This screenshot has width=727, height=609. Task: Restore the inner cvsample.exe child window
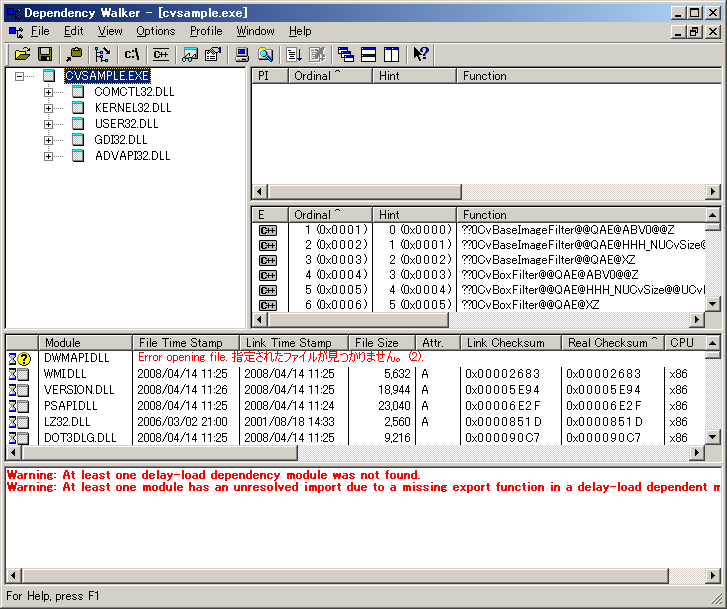click(694, 32)
